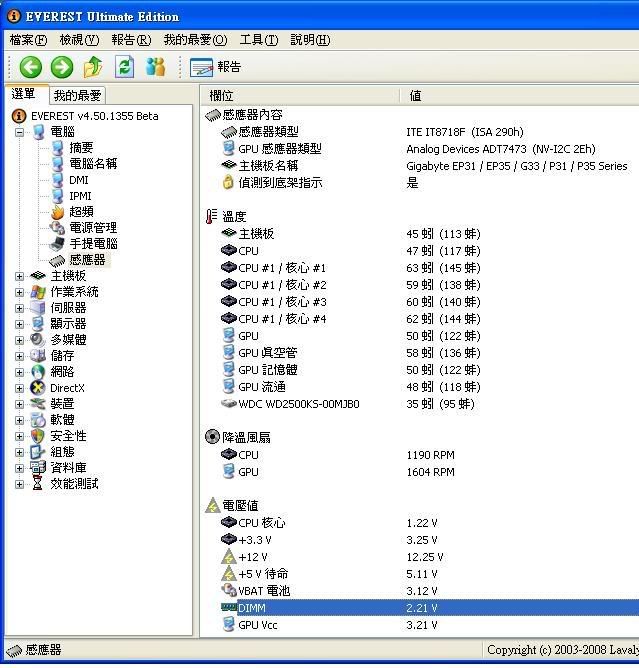Open 電源管理 power management item
The image size is (639, 668).
(x=92, y=228)
